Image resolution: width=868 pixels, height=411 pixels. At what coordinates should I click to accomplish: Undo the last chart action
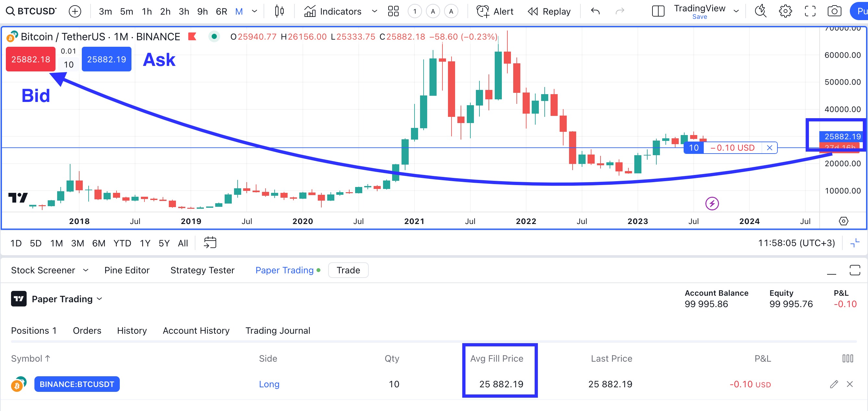tap(595, 11)
